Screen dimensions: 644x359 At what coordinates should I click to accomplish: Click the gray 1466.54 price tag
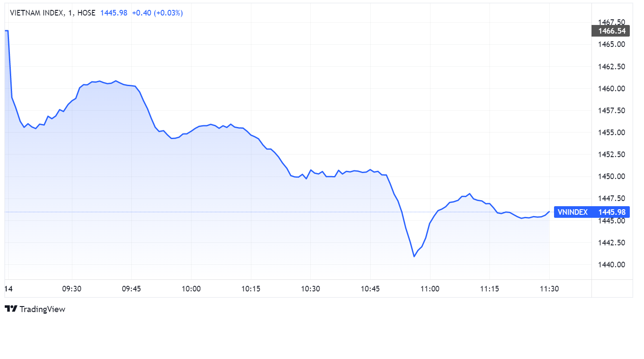611,31
